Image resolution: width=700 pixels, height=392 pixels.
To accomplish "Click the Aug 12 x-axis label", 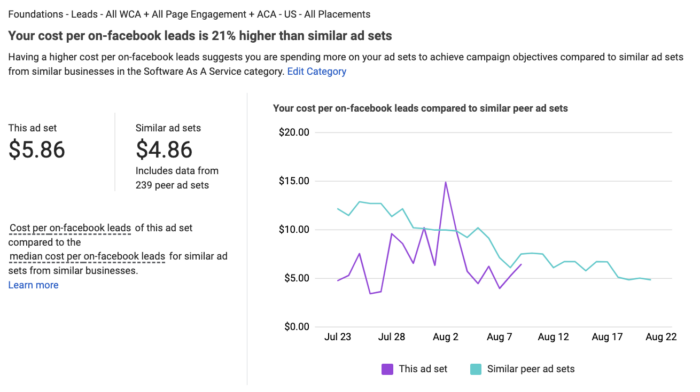I will point(553,337).
